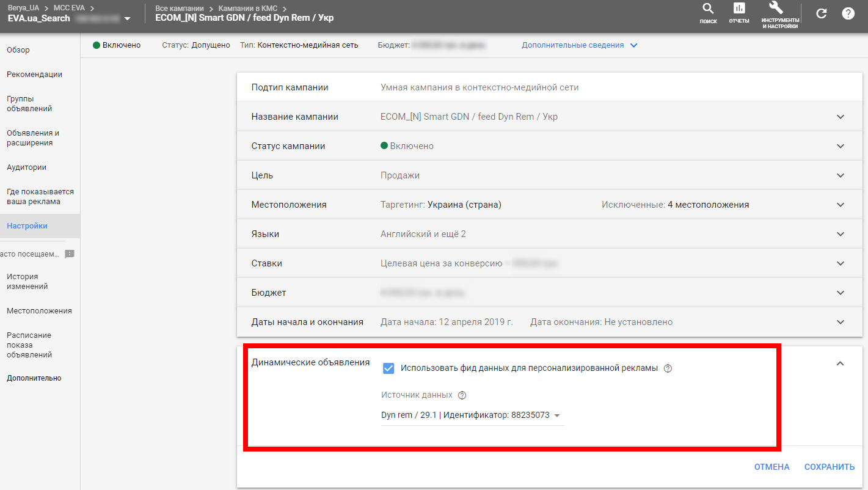The width and height of the screenshot is (868, 490).
Task: Click the refresh icon in header
Action: [822, 13]
